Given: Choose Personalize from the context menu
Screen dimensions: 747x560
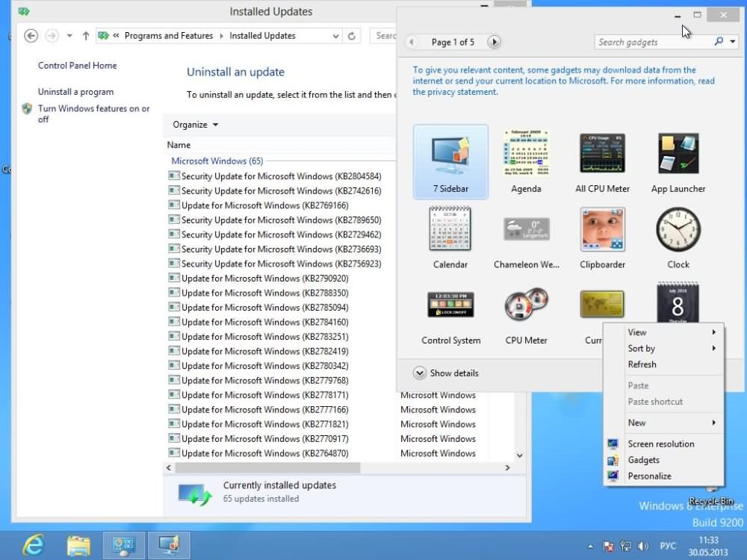Looking at the screenshot, I should (649, 476).
